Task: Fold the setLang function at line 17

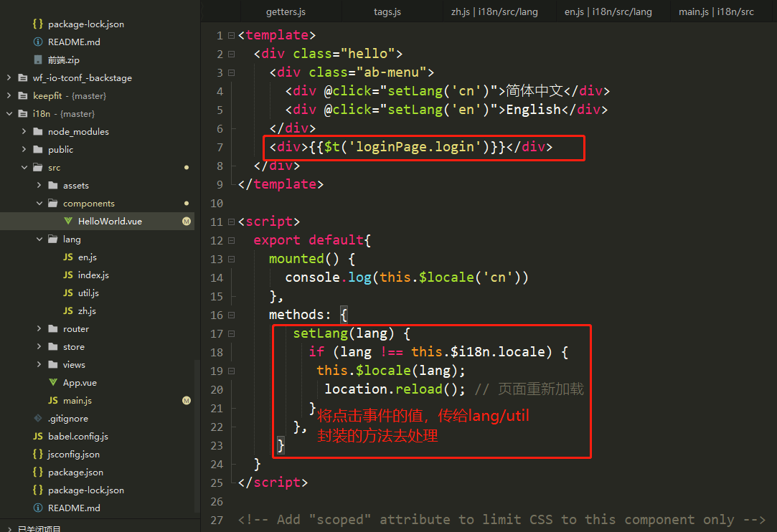Action: (231, 334)
